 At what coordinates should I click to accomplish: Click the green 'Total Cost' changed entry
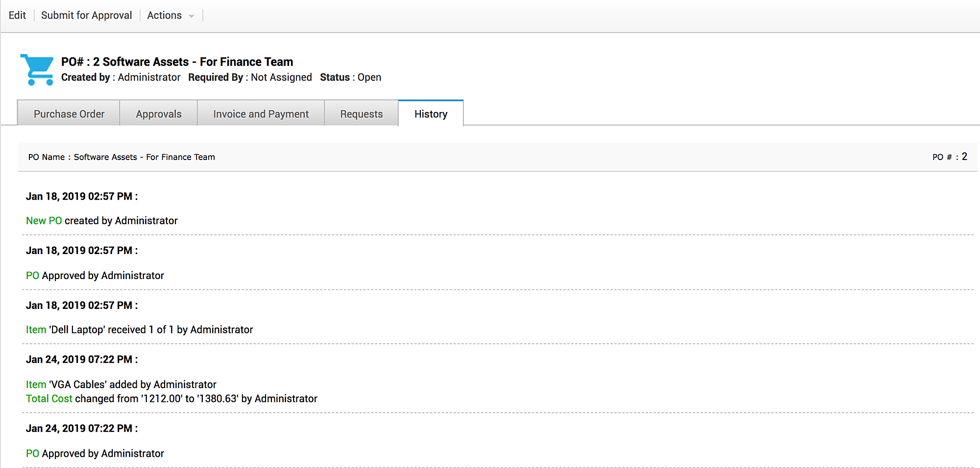click(49, 398)
